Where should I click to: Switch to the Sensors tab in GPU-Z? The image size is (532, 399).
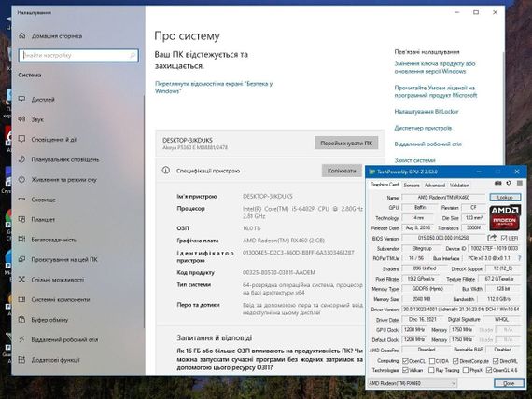[x=412, y=186]
